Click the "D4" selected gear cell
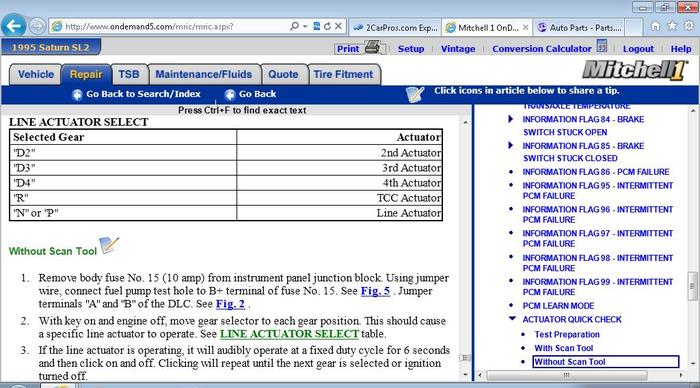The height and width of the screenshot is (388, 700). pos(123,183)
